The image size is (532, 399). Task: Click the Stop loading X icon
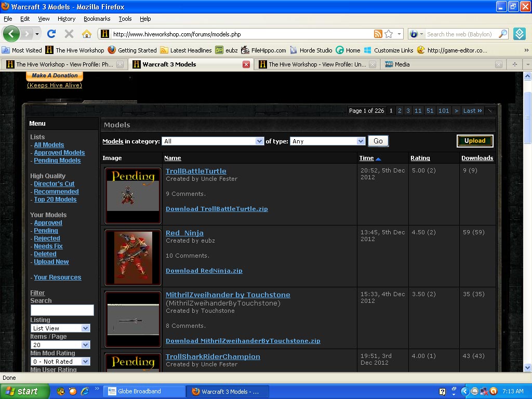click(69, 34)
